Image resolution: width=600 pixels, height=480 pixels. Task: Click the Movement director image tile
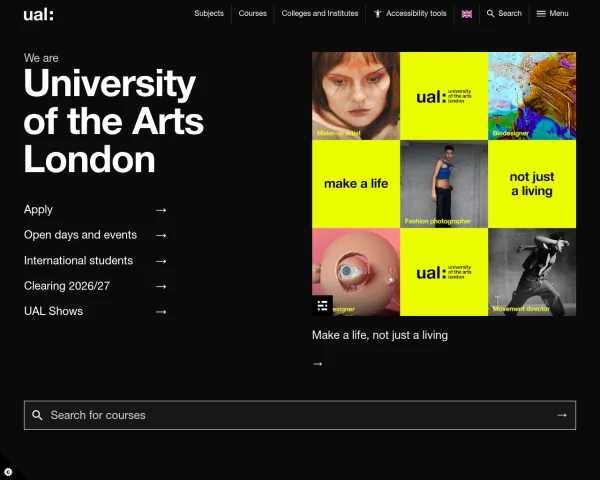(532, 272)
